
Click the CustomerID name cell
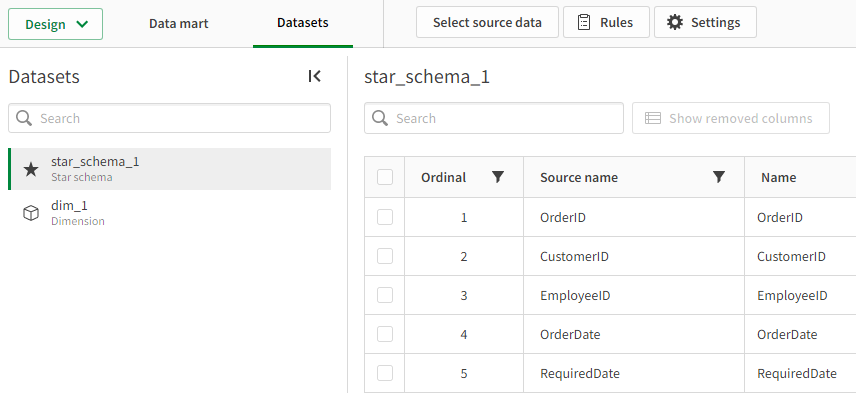click(800, 257)
